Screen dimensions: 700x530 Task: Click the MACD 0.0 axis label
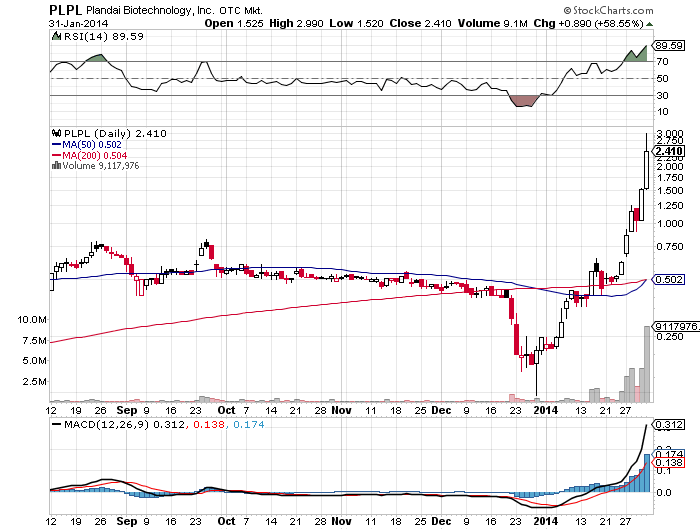664,492
